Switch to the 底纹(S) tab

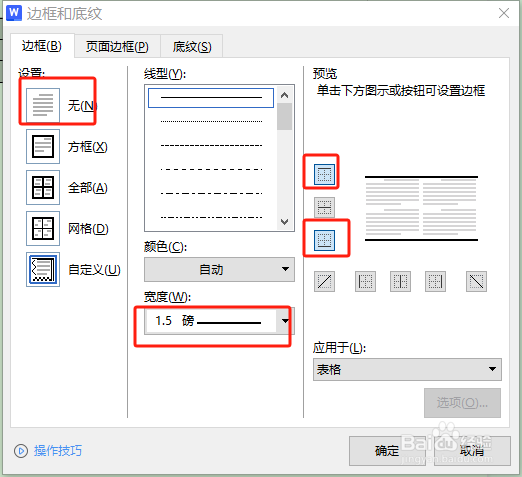(192, 46)
